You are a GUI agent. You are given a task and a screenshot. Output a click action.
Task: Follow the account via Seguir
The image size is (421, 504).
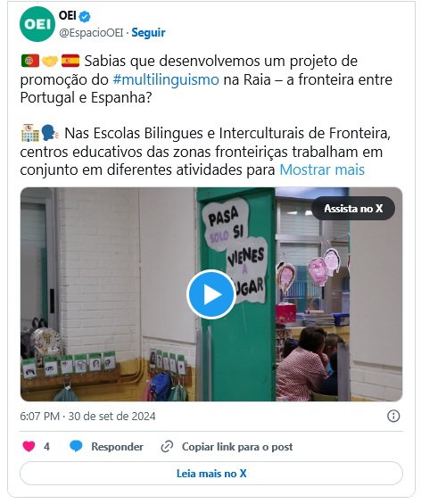(x=148, y=32)
